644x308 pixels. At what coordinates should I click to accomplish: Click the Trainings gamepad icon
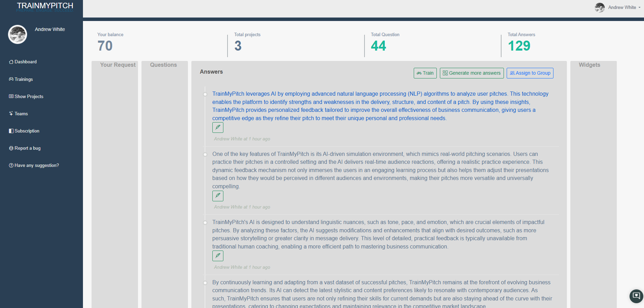click(x=11, y=79)
